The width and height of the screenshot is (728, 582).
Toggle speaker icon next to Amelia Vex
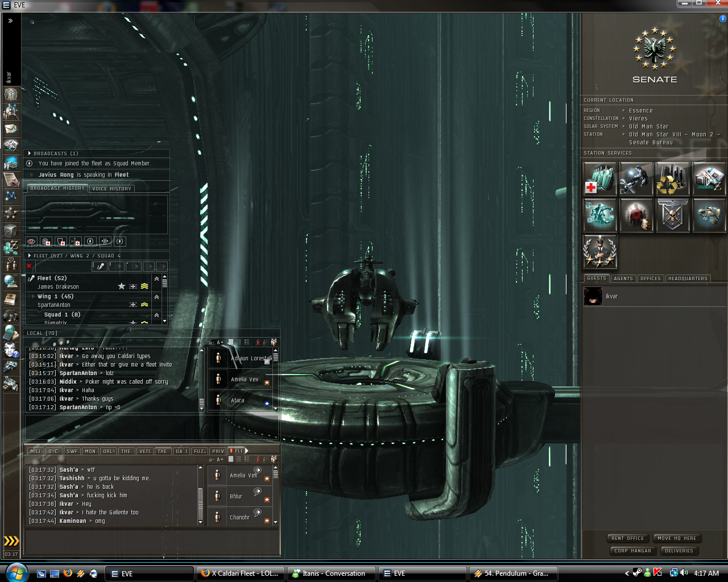click(x=258, y=471)
